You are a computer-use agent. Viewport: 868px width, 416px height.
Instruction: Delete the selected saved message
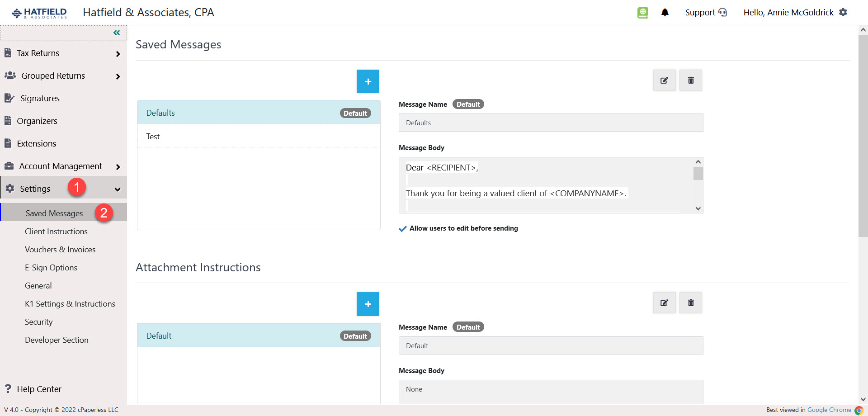click(690, 80)
